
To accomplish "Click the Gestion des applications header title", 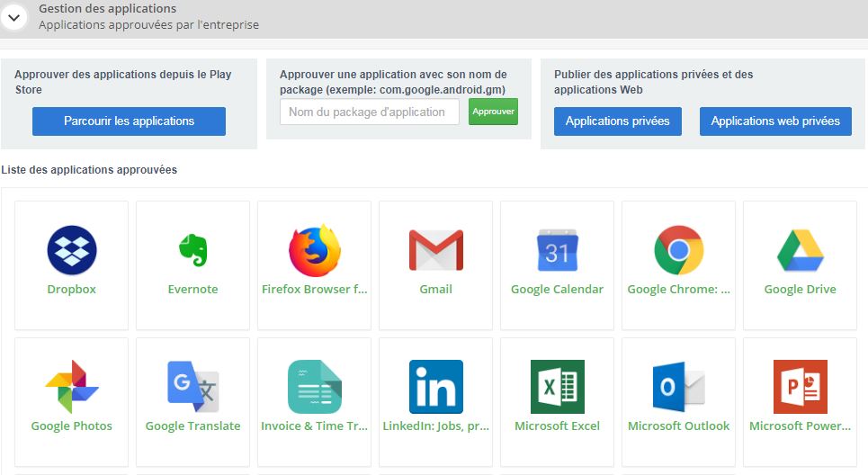I will pyautogui.click(x=107, y=9).
